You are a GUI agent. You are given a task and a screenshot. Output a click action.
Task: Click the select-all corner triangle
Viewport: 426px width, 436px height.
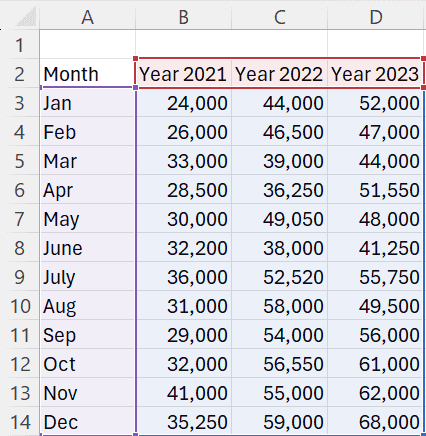coord(26,17)
